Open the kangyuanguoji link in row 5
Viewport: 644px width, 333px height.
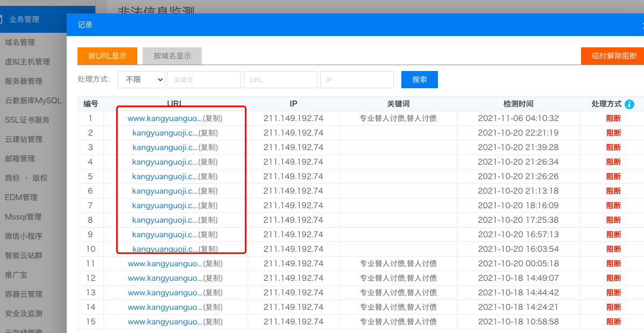165,176
